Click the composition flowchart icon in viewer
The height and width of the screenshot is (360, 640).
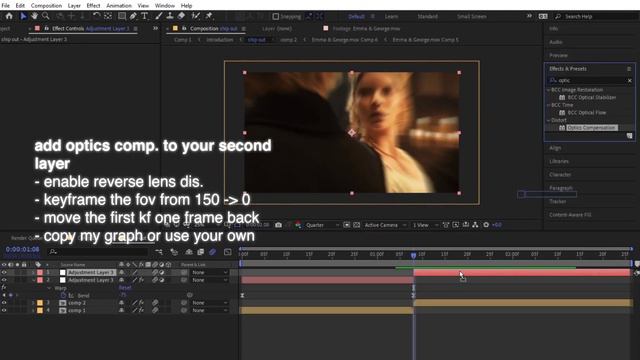click(x=476, y=225)
